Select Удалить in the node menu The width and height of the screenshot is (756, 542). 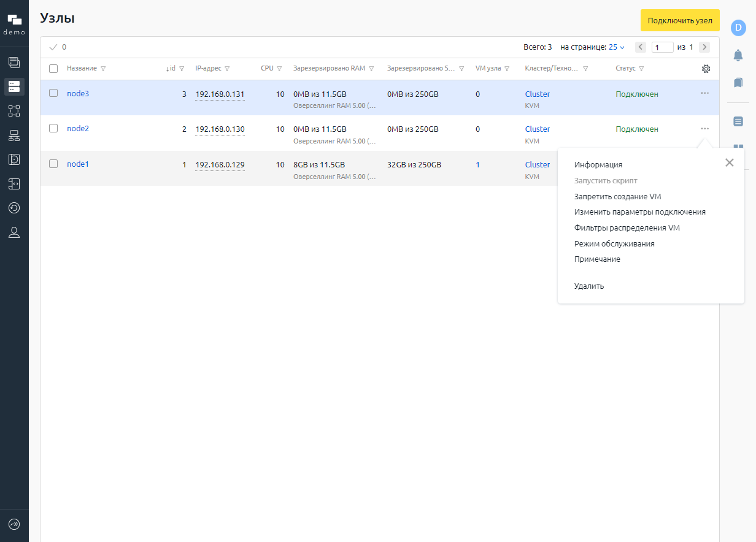pos(589,286)
